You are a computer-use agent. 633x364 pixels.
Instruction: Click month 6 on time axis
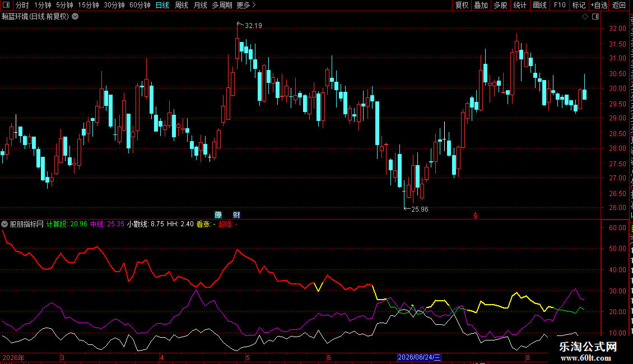[329, 357]
